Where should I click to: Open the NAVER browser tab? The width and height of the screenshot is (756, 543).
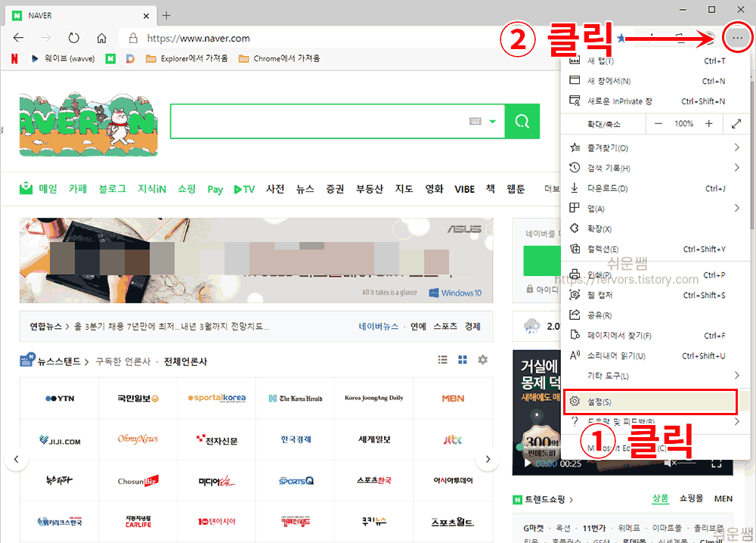click(81, 15)
